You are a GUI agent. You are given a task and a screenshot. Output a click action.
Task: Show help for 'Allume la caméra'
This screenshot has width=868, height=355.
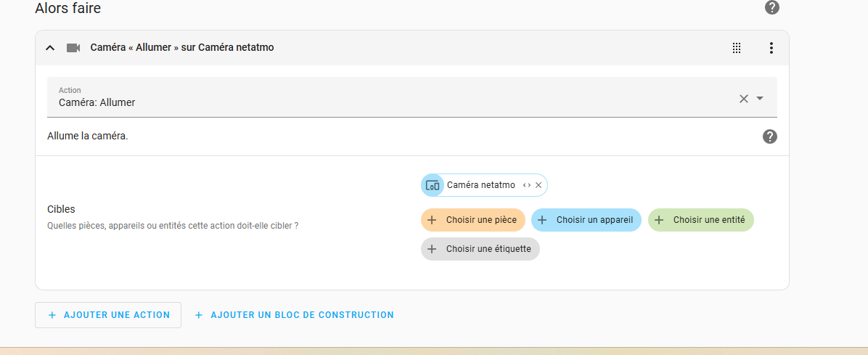point(770,136)
